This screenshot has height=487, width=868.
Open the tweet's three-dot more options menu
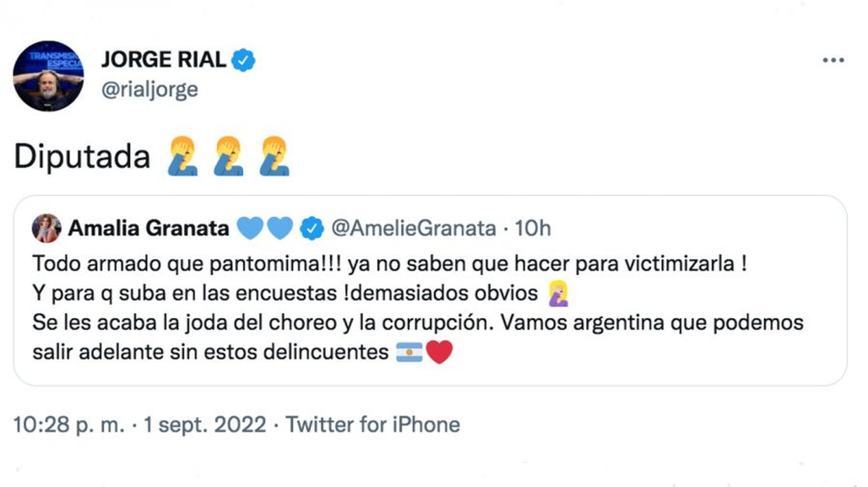(833, 60)
